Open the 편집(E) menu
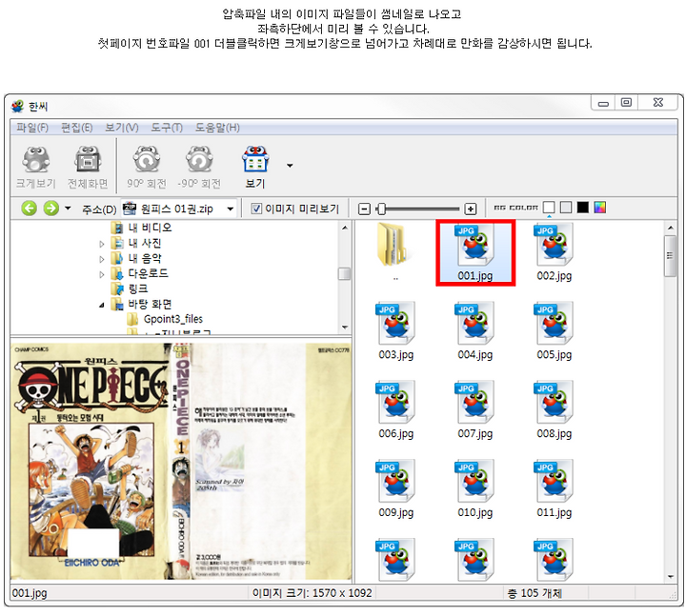 point(76,128)
